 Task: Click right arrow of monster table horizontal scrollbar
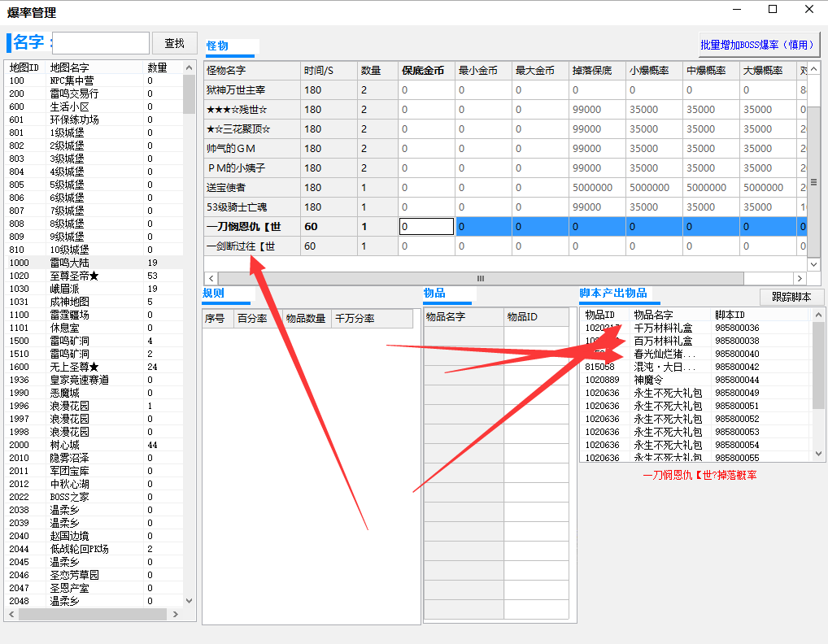point(801,278)
